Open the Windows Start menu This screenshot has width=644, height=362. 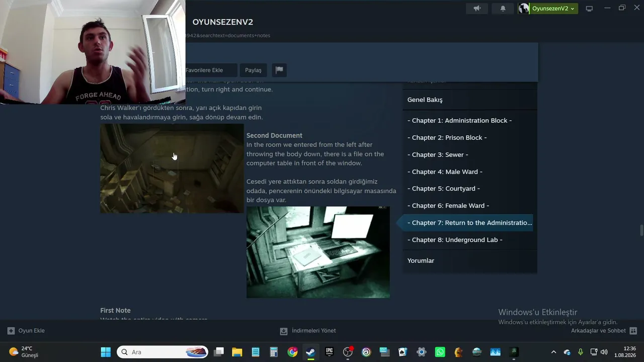(106, 352)
